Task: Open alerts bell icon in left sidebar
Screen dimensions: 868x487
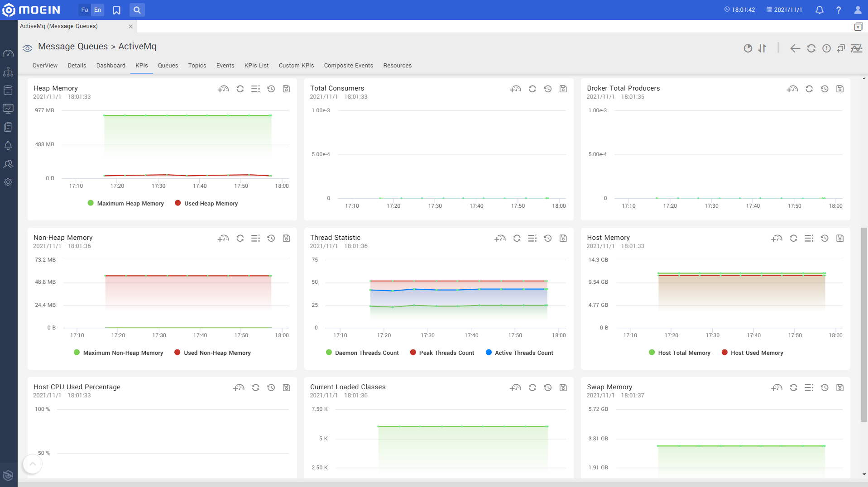Action: point(8,145)
